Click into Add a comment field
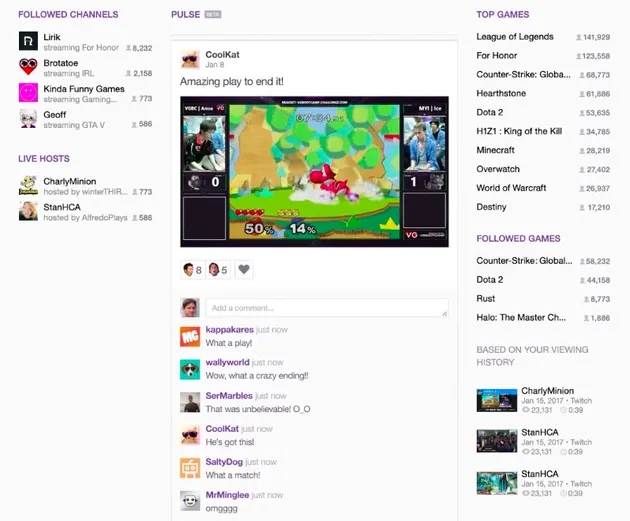630x521 pixels. 327,308
